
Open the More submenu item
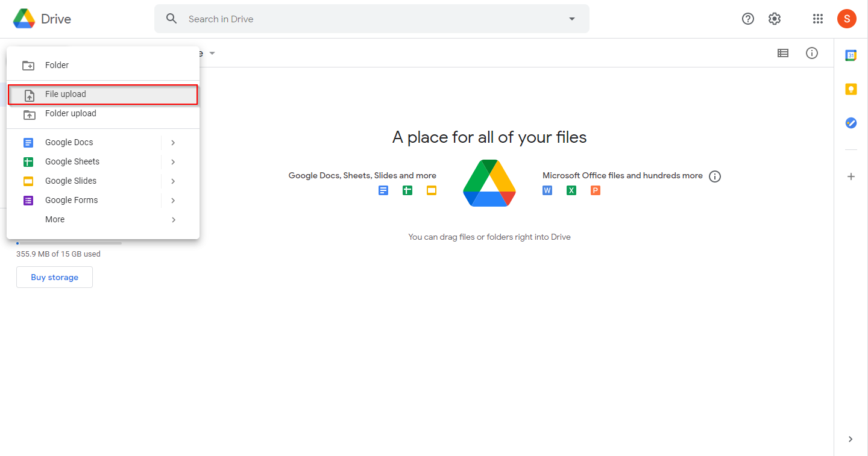tap(103, 220)
